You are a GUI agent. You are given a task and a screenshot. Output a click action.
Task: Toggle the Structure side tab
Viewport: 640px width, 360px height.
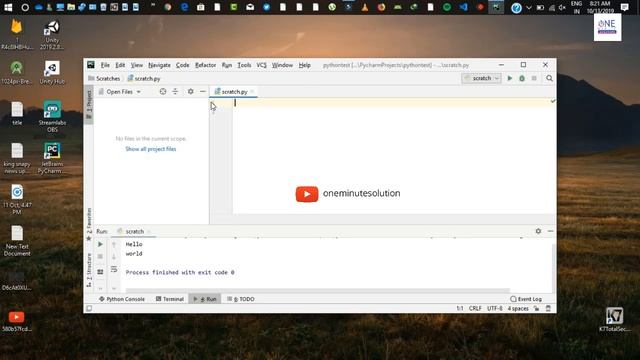89,270
